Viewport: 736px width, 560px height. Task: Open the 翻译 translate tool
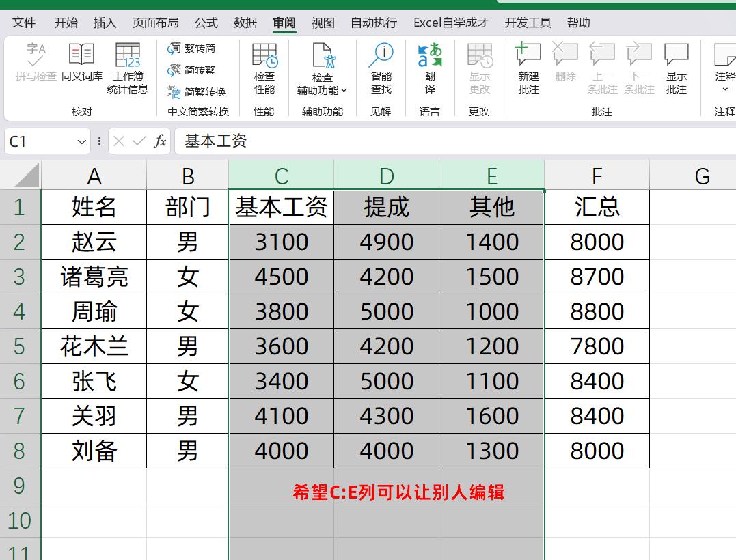point(430,68)
